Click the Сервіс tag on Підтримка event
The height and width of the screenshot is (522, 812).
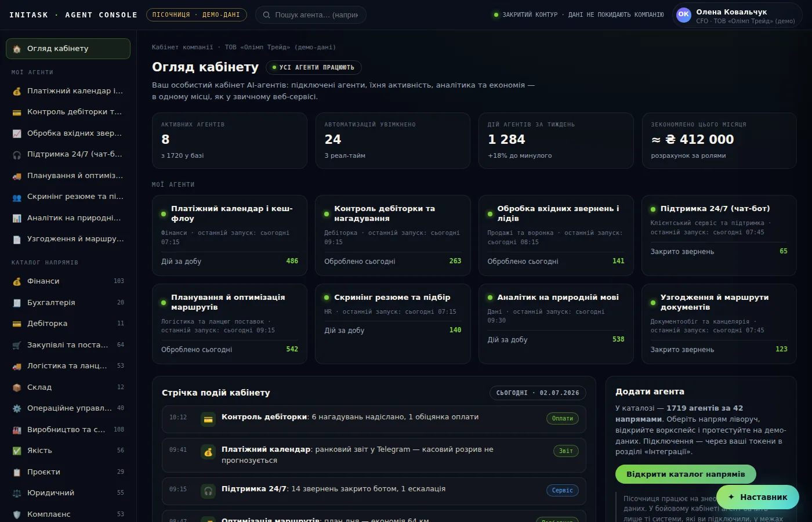point(563,490)
